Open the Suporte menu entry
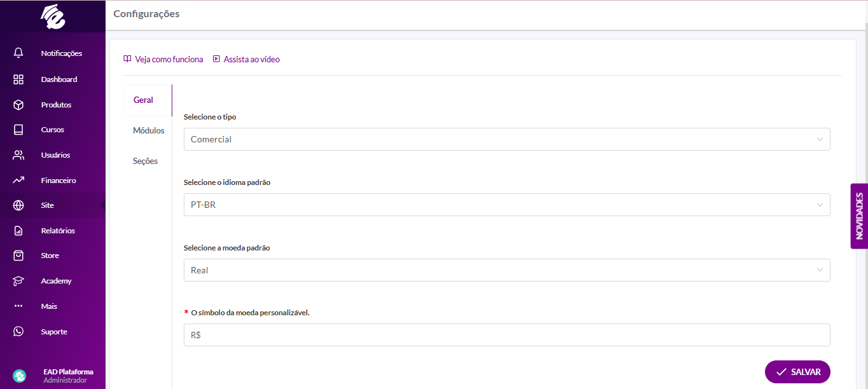 click(x=54, y=332)
